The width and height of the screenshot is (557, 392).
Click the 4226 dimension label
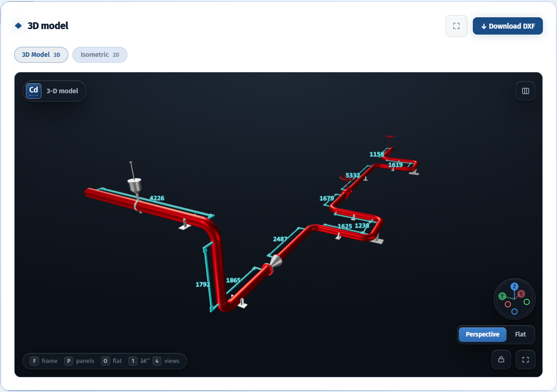[157, 198]
